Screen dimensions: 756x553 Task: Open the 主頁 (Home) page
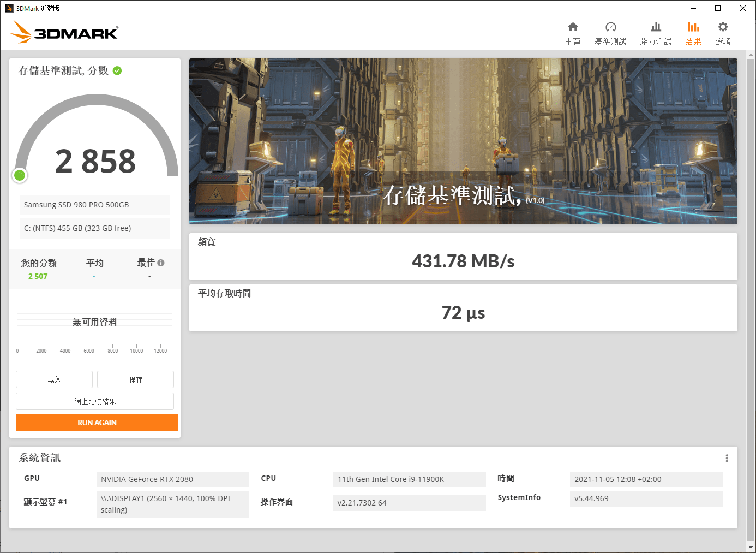coord(573,32)
